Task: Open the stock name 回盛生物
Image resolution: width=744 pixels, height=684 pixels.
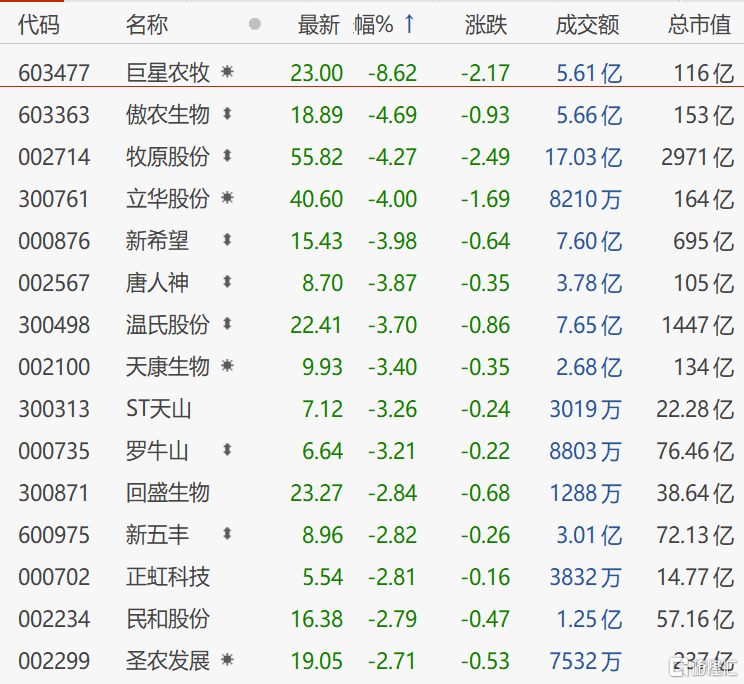Action: point(167,493)
